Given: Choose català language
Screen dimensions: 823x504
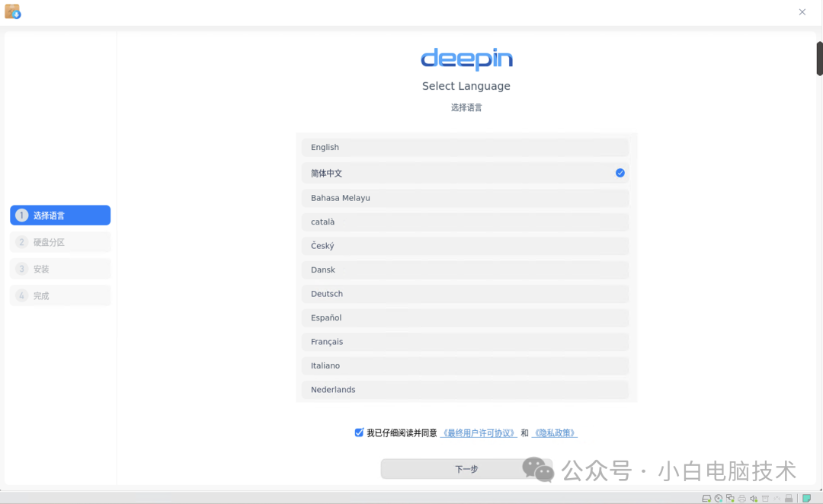Looking at the screenshot, I should click(x=465, y=222).
